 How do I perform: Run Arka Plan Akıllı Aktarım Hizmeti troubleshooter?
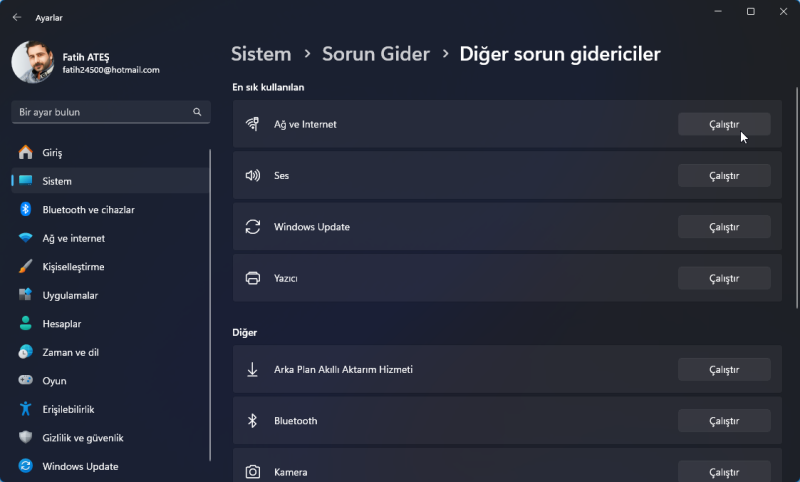(x=724, y=370)
